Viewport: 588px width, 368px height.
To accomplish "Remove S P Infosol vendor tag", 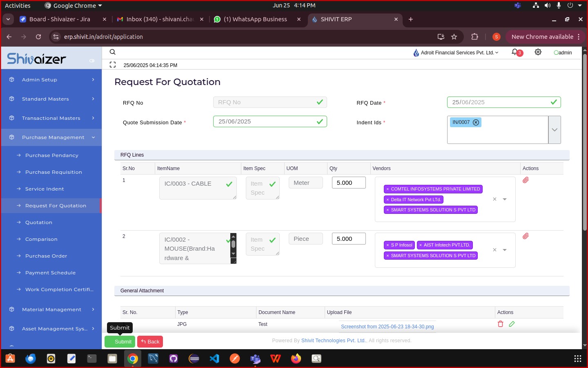I will pos(388,245).
